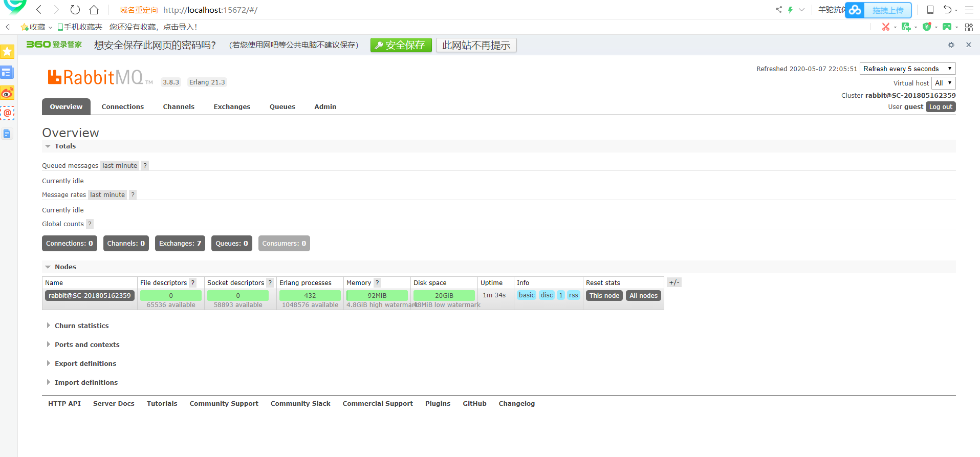Open the Refresh every 5 seconds dropdown
This screenshot has width=980, height=457.
[x=908, y=69]
